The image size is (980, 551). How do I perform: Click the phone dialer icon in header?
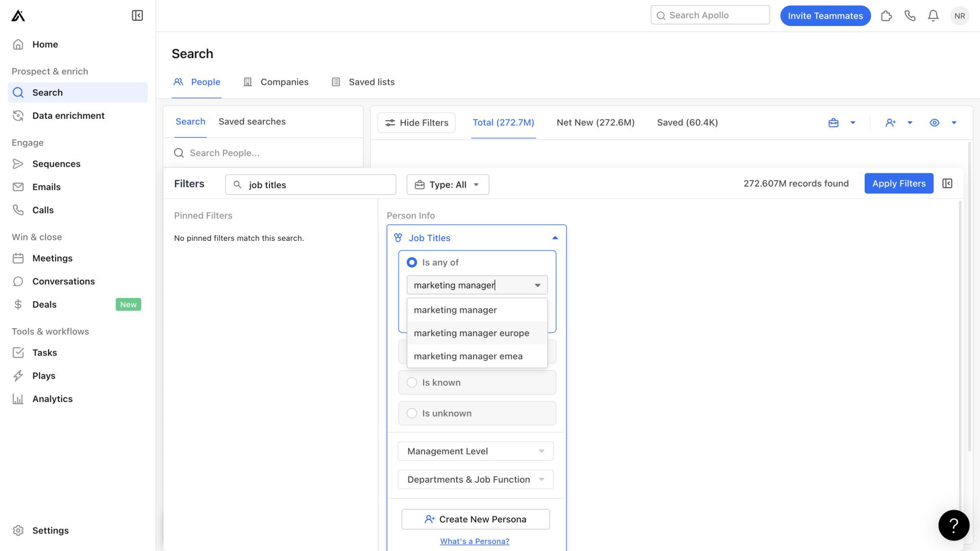click(910, 16)
